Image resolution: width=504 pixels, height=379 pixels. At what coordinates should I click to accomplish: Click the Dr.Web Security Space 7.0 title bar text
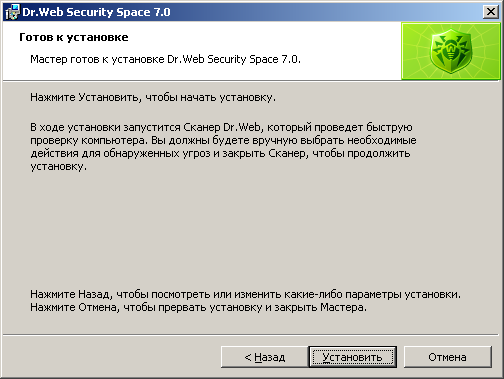(x=96, y=12)
